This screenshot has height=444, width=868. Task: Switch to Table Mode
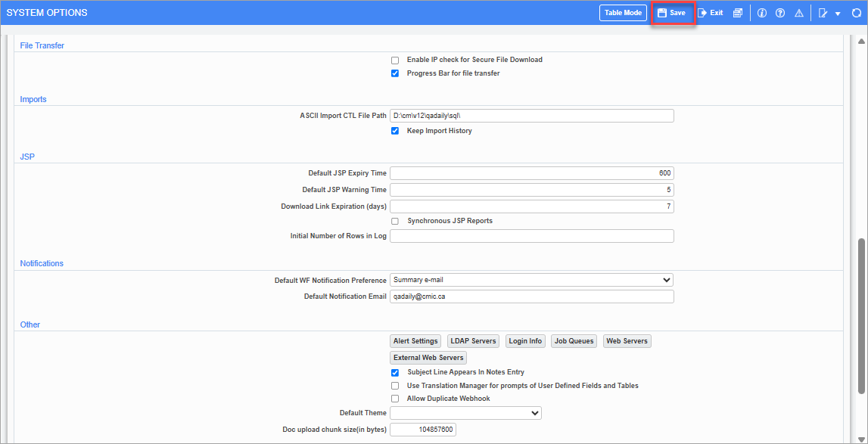[x=623, y=12]
